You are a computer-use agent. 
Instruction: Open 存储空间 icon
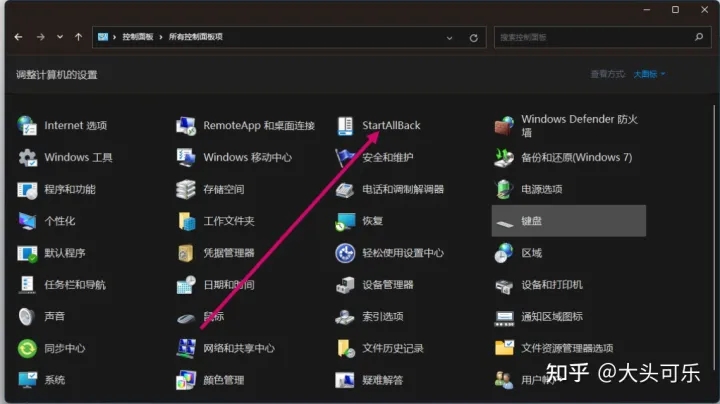(186, 189)
